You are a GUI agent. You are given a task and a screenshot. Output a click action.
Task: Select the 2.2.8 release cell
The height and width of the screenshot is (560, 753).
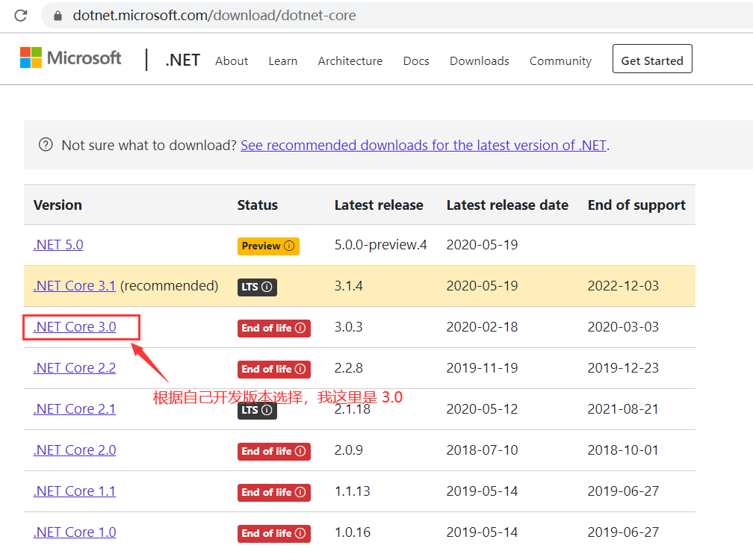349,368
